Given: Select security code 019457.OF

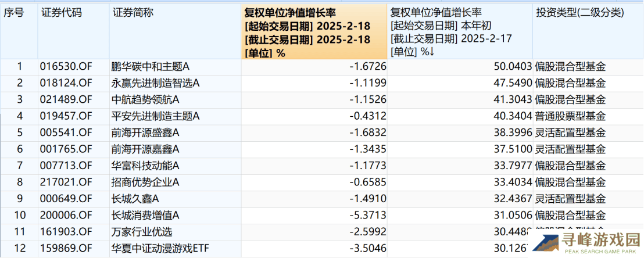Looking at the screenshot, I should [66, 116].
